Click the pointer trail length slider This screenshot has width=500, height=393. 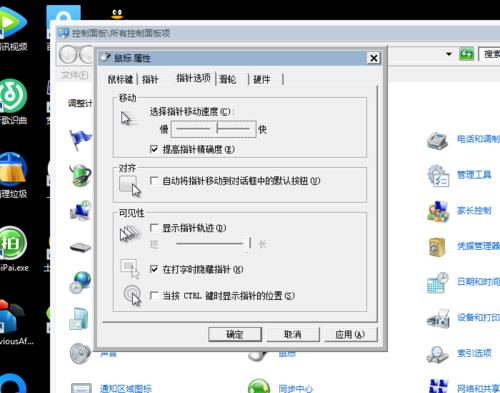213,244
